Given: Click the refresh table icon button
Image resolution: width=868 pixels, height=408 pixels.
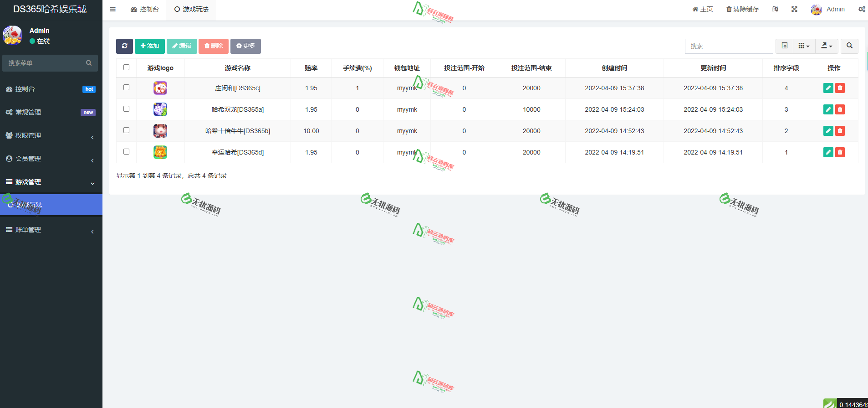Looking at the screenshot, I should point(124,46).
